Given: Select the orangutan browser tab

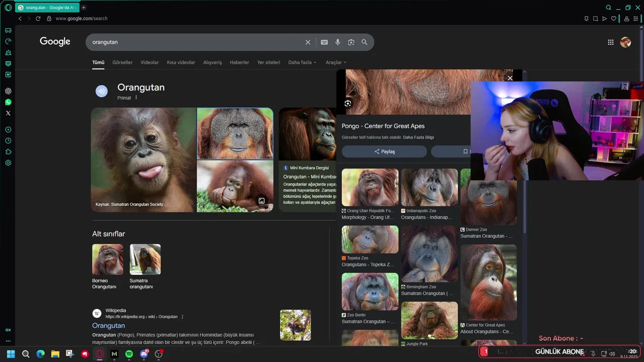Looking at the screenshot, I should (47, 8).
